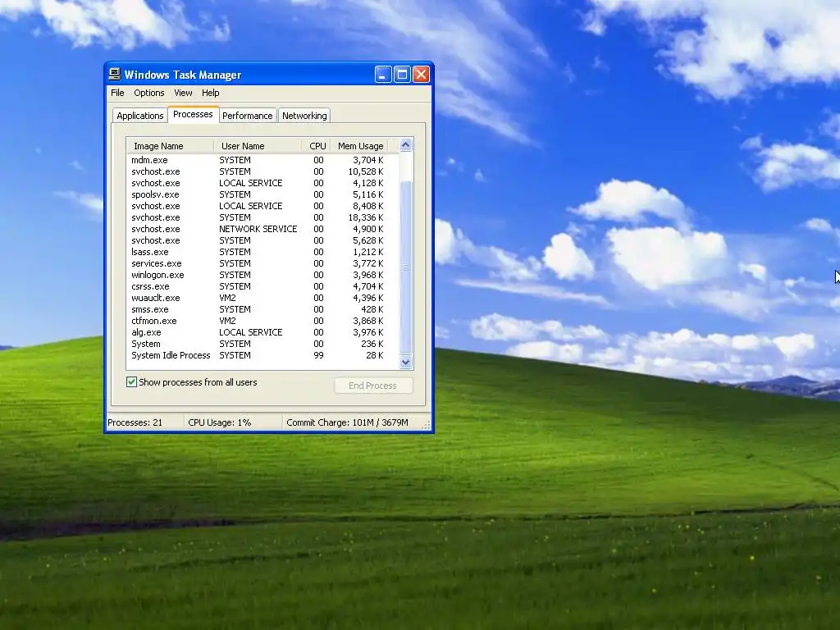
Task: Click the Commit Charge status bar entry
Action: pyautogui.click(x=351, y=422)
